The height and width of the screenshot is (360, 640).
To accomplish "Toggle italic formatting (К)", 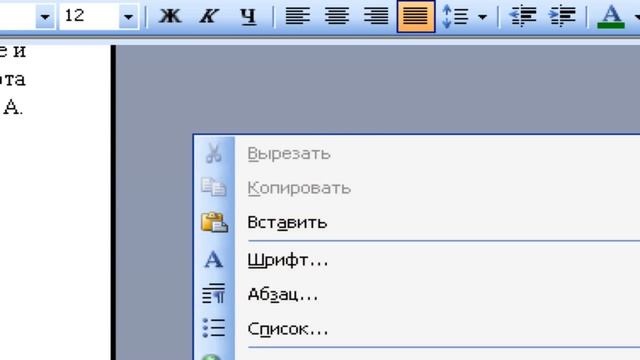I will (x=209, y=16).
